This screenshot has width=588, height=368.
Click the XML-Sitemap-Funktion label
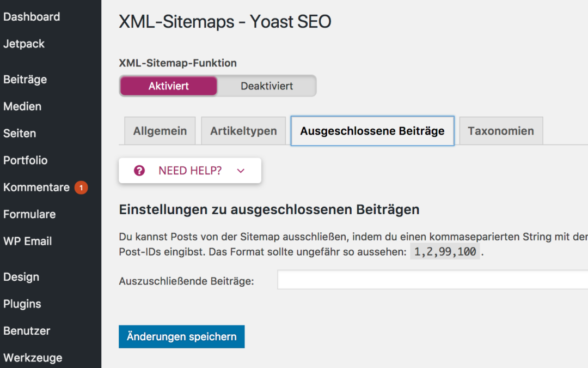click(177, 63)
